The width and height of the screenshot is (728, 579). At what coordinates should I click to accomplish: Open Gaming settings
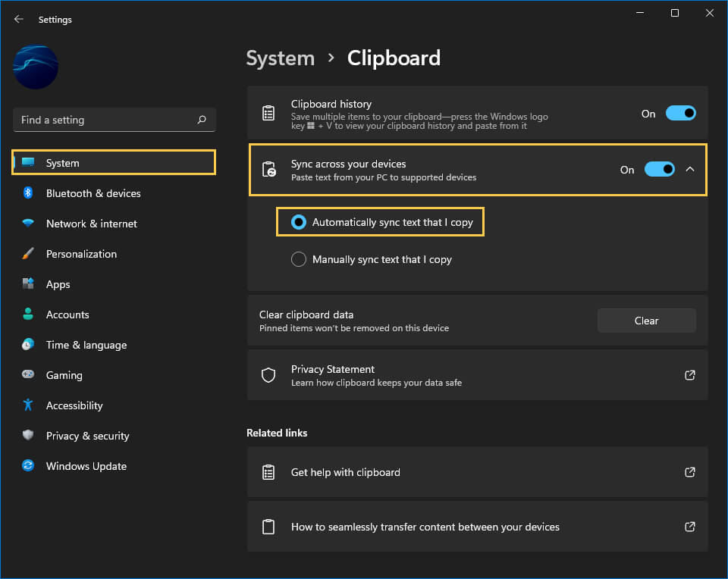(x=115, y=375)
